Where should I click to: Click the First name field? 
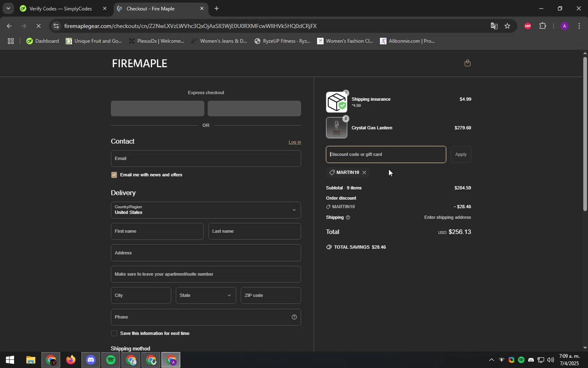(x=157, y=231)
